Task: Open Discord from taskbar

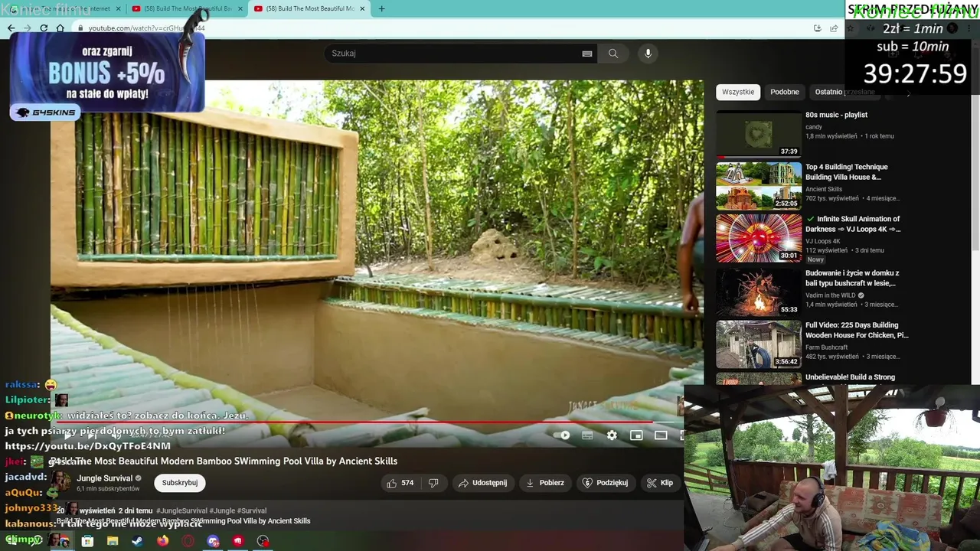Action: 214,541
